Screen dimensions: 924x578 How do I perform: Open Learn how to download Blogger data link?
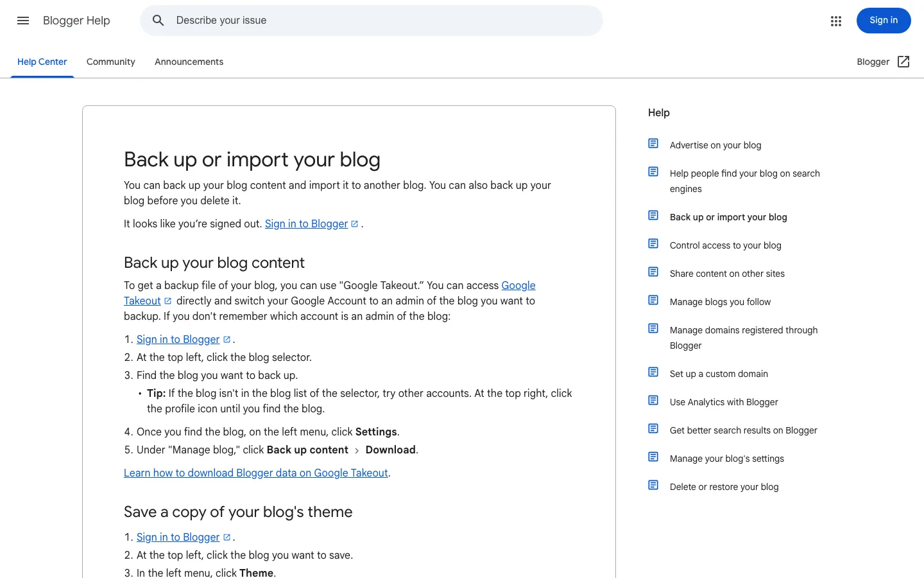click(x=256, y=473)
